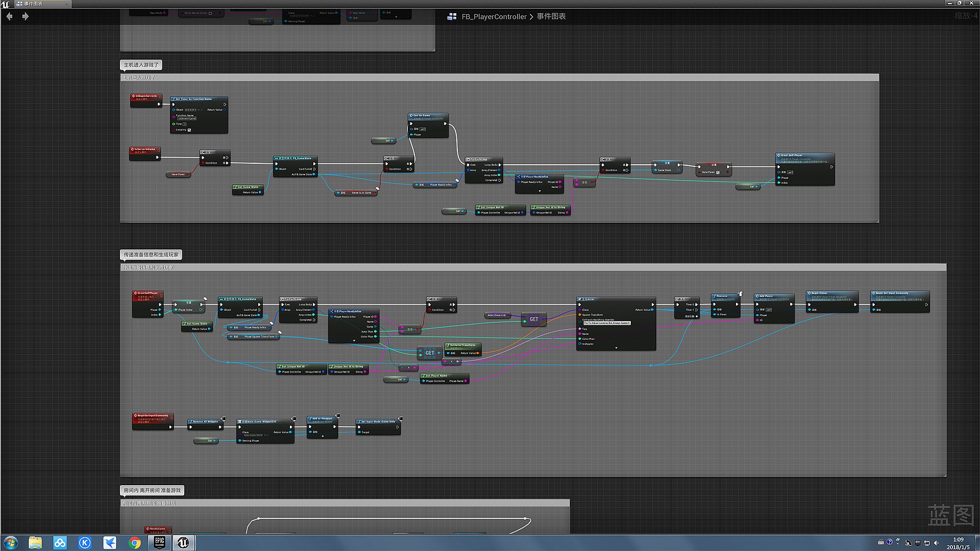Open the Collision Handling Override dropdown
The image size is (980, 551).
[607, 323]
